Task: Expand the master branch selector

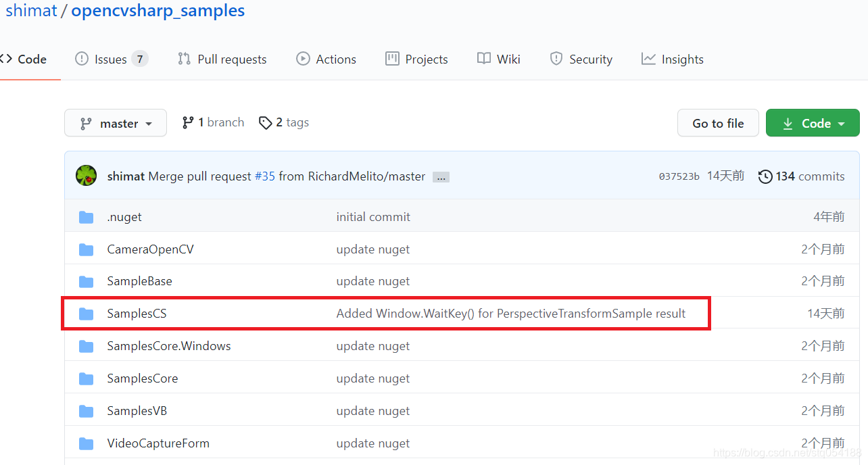Action: tap(116, 123)
